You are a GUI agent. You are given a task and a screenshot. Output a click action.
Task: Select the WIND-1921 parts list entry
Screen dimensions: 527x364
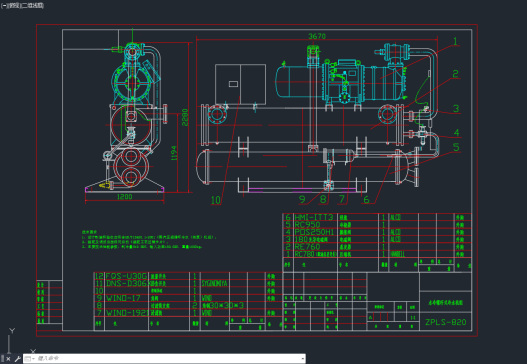pos(127,313)
